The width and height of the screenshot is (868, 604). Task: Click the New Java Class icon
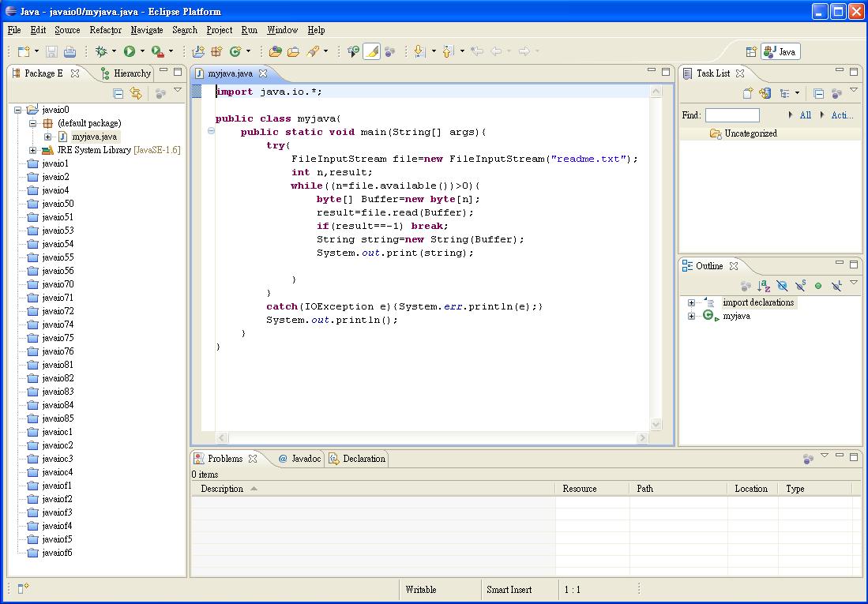[235, 51]
